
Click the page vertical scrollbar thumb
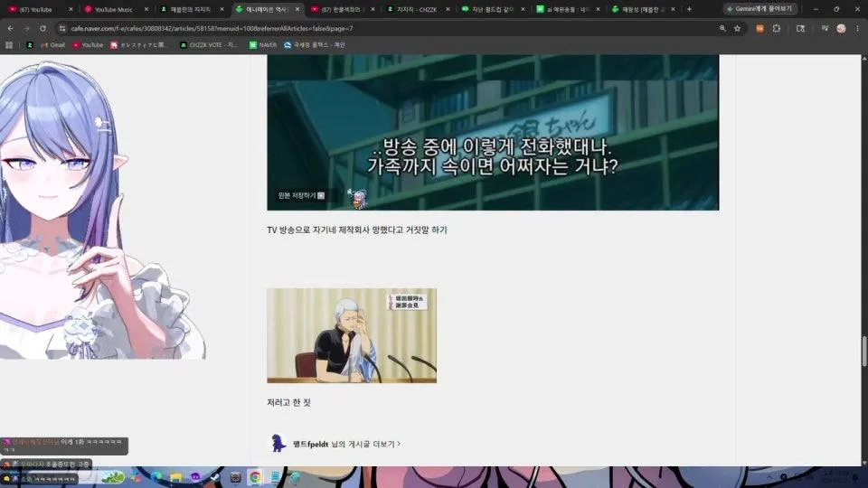(864, 351)
